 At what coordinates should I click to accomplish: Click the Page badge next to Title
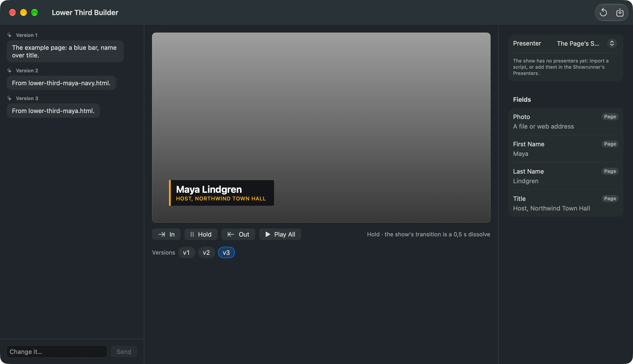pos(610,199)
